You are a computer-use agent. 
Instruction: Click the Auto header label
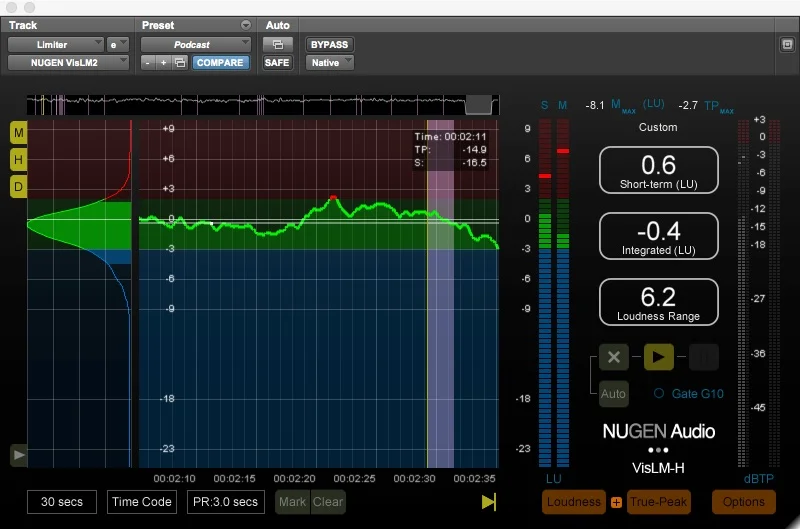click(278, 25)
